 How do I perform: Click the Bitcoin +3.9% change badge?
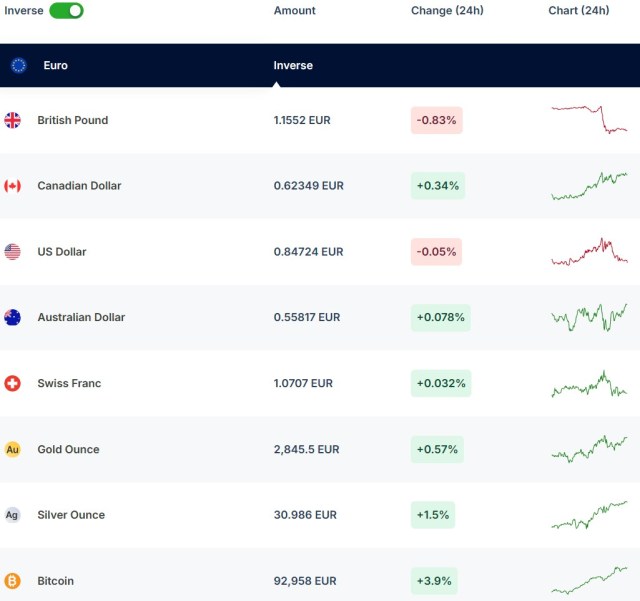435,581
